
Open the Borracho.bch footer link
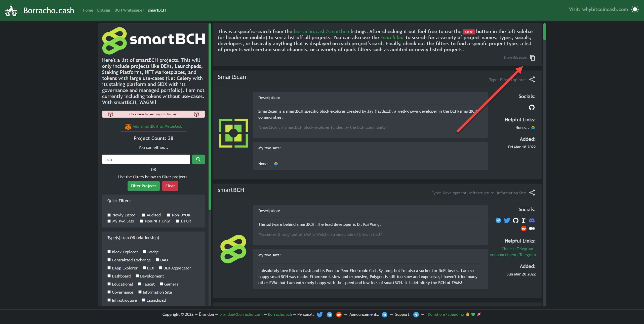point(280,314)
